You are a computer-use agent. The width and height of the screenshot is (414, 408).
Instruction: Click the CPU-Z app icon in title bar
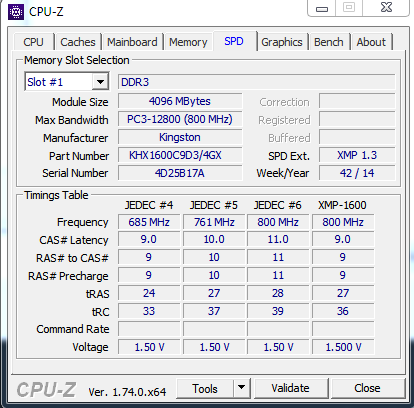point(16,12)
